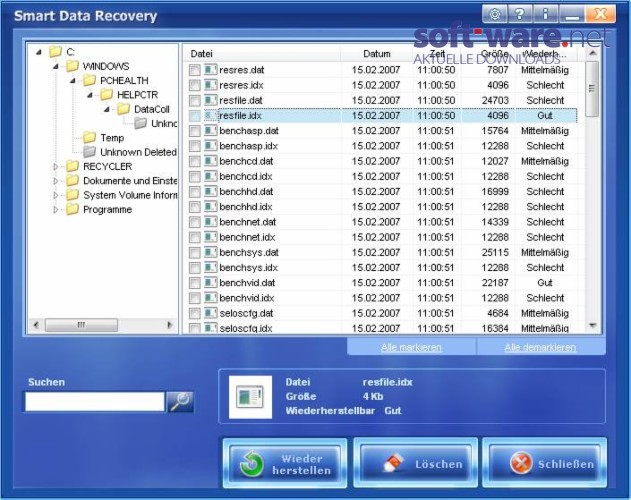This screenshot has height=500, width=631.
Task: Collapse the DataColl tree node
Action: point(107,110)
